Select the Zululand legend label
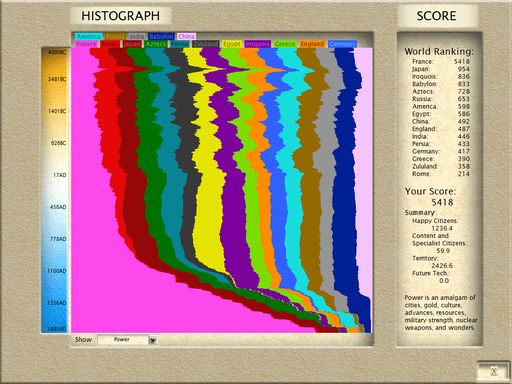The width and height of the screenshot is (512, 384). pos(206,44)
